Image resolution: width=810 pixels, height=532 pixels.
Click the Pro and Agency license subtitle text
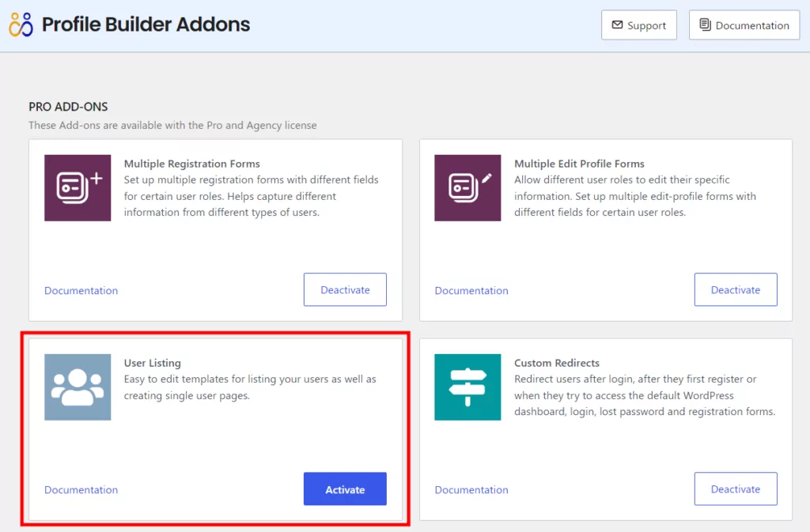[172, 126]
